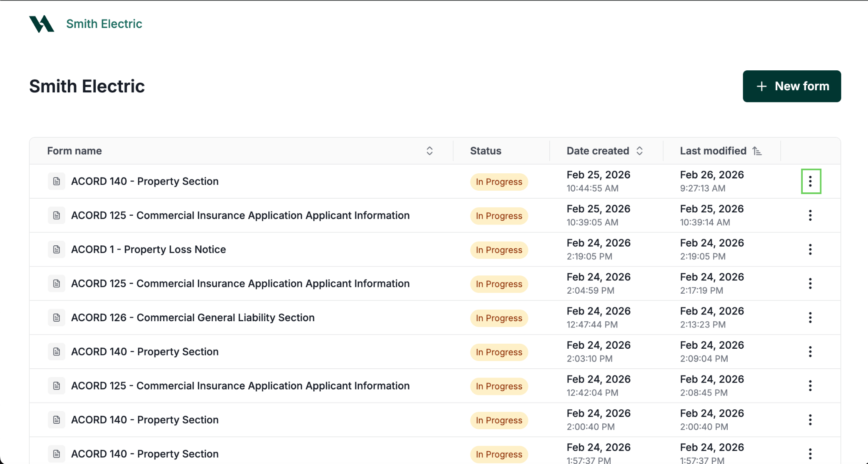Open the ACORD 140 form created at 2:00:40 PM
Screen dimensions: 868x464
(x=145, y=420)
